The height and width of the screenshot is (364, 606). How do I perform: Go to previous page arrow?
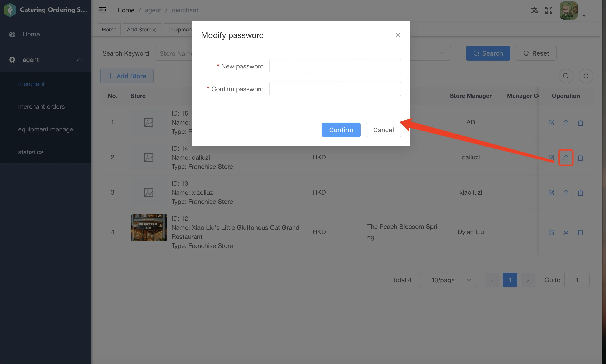pos(492,280)
